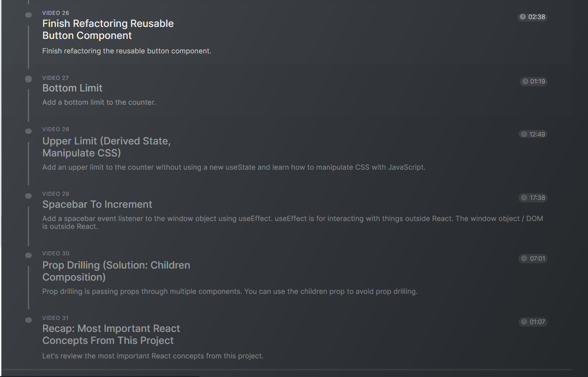Open "Finish Refactoring Reusable Button Component" video
The height and width of the screenshot is (377, 588).
coord(108,29)
